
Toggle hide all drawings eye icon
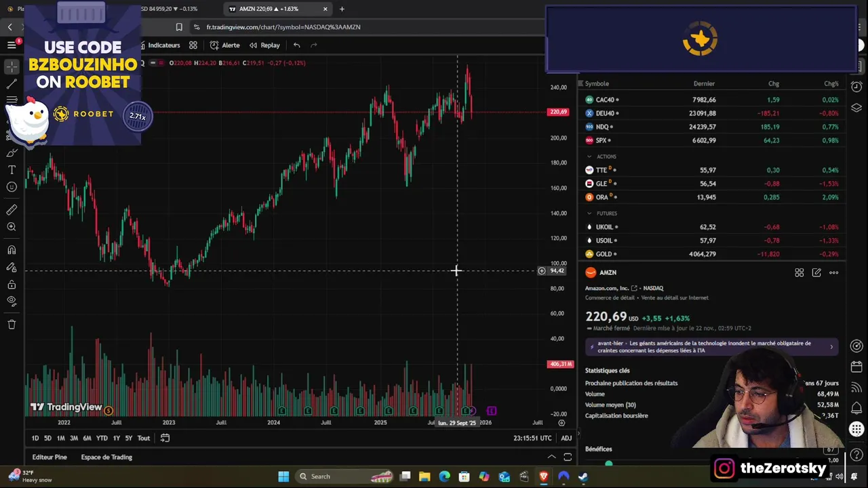pos(12,302)
